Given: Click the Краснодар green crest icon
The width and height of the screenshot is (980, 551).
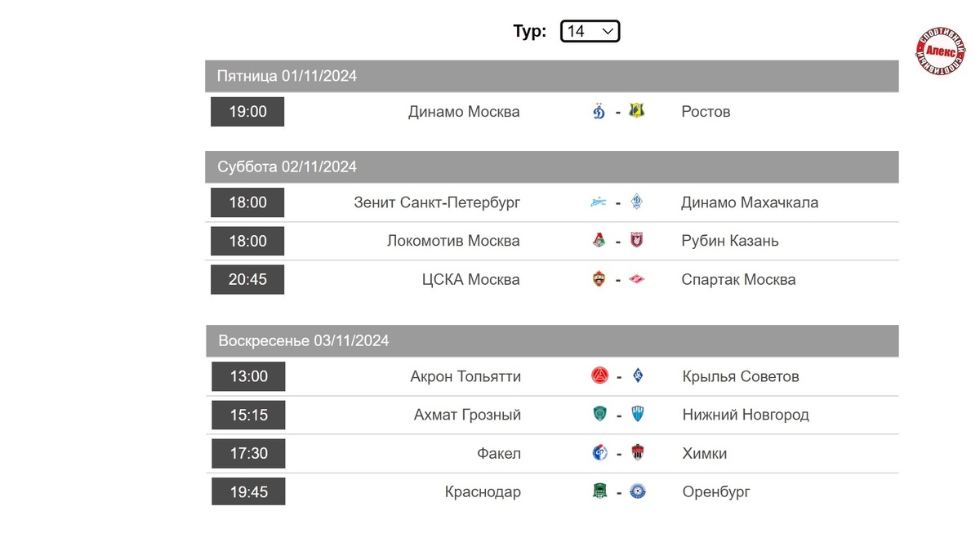Looking at the screenshot, I should pos(599,491).
